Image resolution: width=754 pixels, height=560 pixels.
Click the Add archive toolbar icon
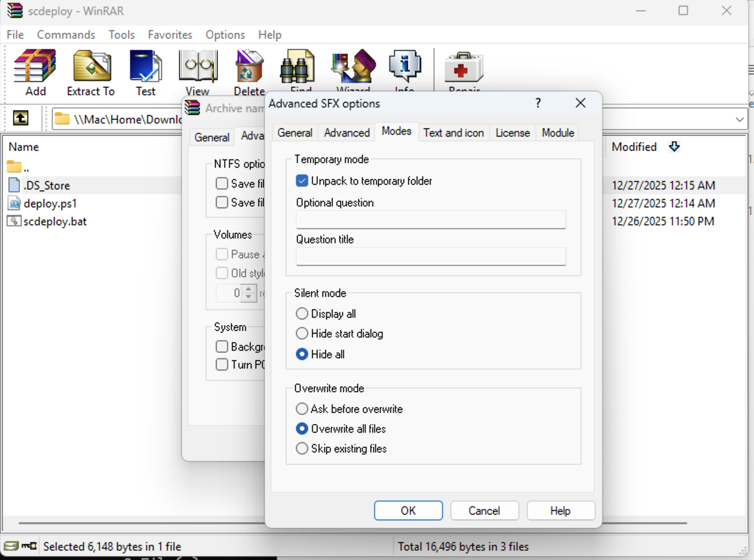click(35, 67)
